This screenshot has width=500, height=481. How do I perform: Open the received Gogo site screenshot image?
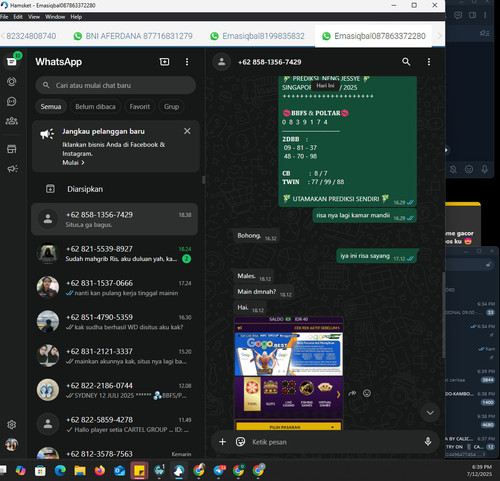[289, 373]
